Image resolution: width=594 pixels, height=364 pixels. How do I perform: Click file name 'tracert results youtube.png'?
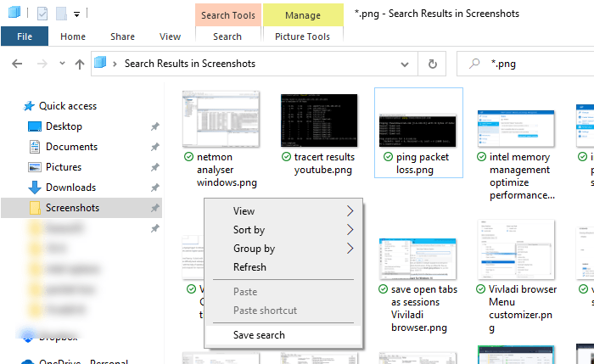(324, 163)
